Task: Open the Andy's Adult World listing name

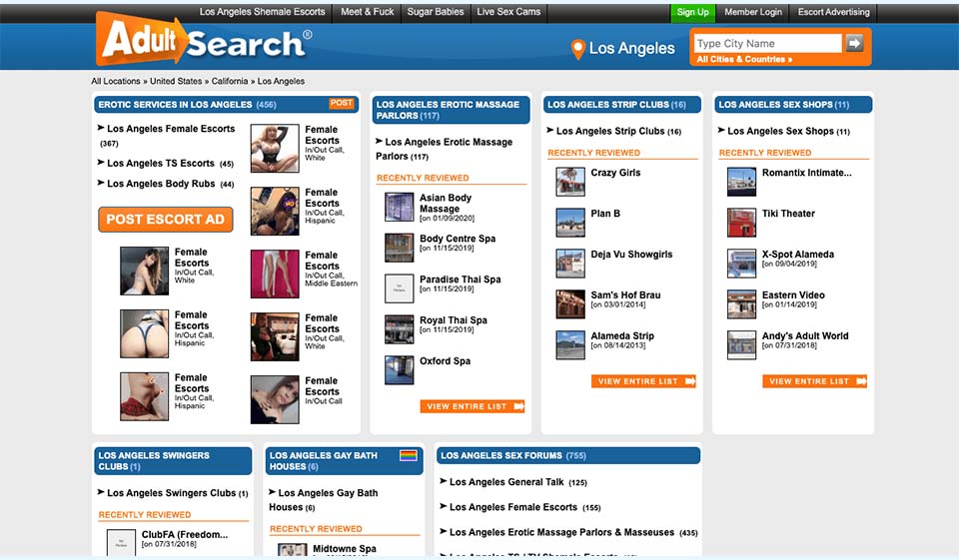Action: click(x=805, y=335)
